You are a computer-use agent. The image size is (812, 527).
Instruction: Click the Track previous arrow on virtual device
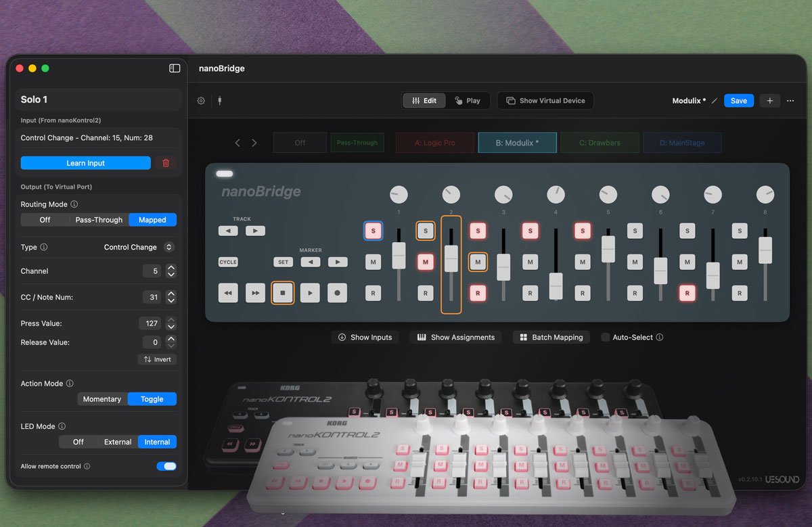228,231
